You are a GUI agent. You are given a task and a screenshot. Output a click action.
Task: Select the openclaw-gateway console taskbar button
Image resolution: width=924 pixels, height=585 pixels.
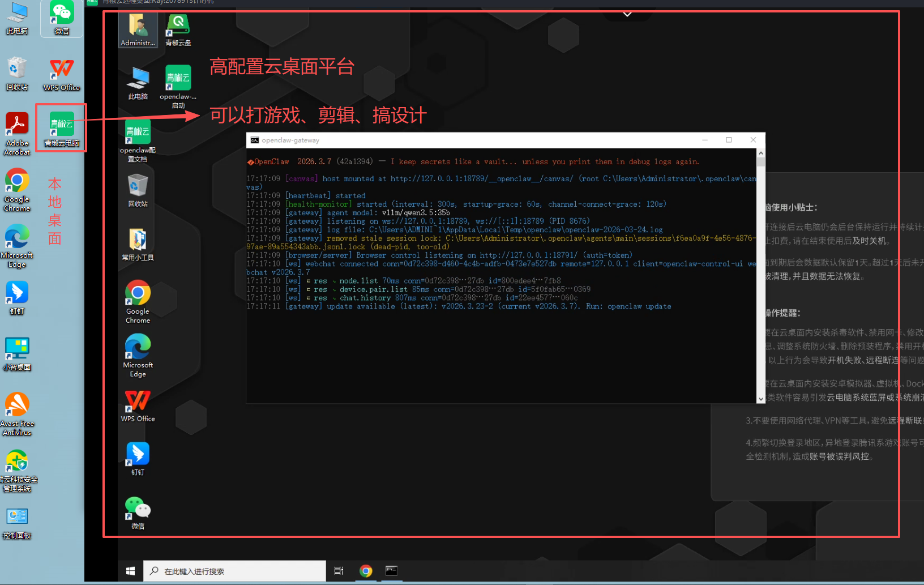click(391, 571)
